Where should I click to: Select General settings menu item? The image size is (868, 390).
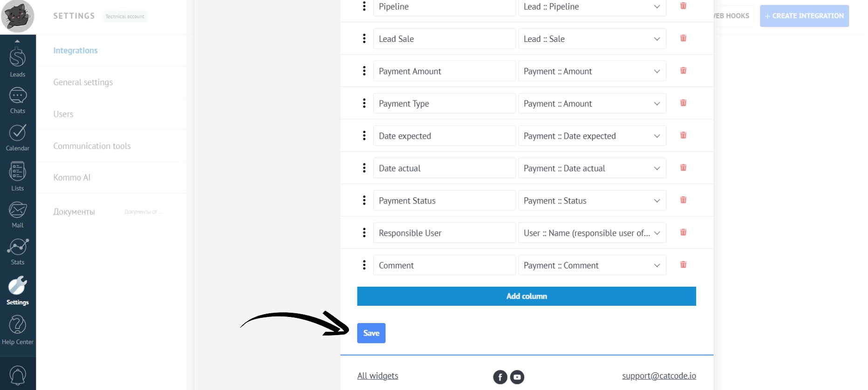click(x=83, y=82)
